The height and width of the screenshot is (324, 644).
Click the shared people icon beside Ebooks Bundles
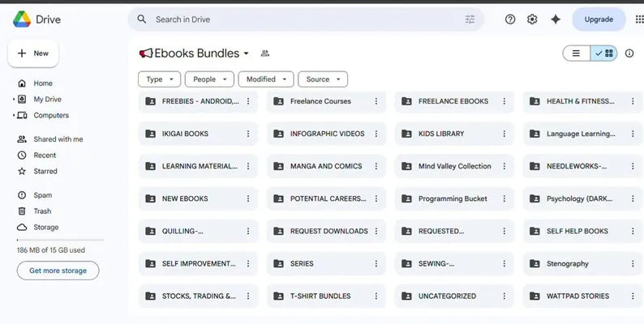265,53
